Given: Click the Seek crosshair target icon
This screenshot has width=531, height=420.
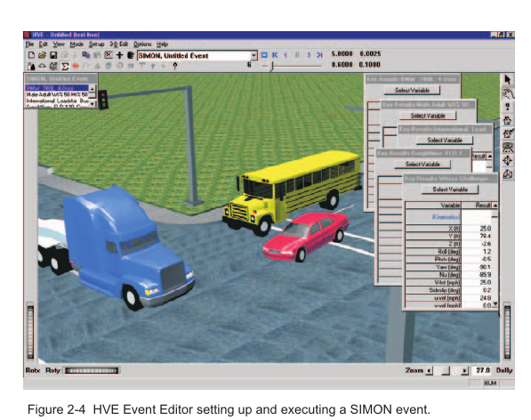Looking at the screenshot, I should click(x=507, y=160).
